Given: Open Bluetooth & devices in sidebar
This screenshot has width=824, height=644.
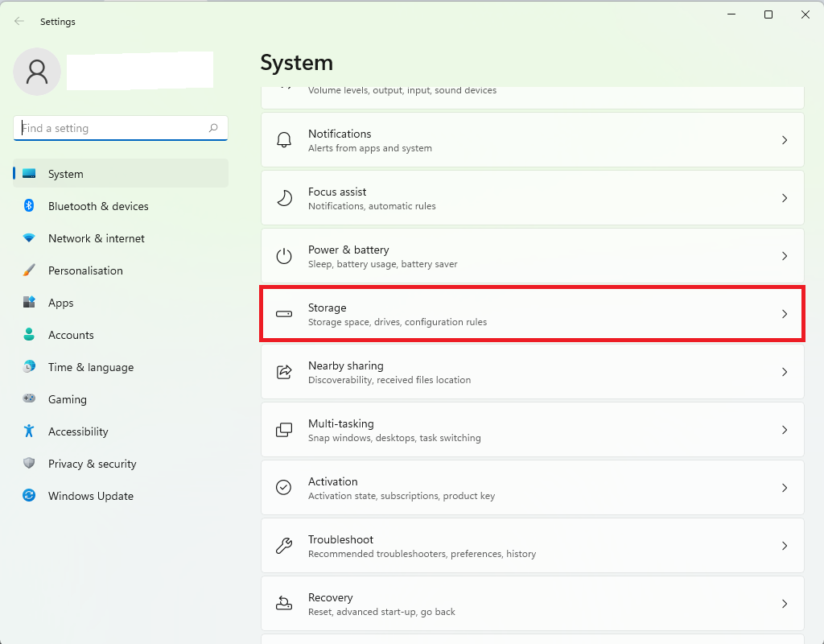Looking at the screenshot, I should point(98,206).
